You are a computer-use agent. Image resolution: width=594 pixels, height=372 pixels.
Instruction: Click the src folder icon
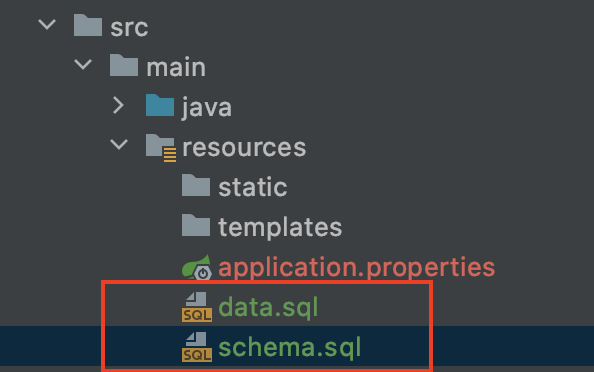point(88,25)
